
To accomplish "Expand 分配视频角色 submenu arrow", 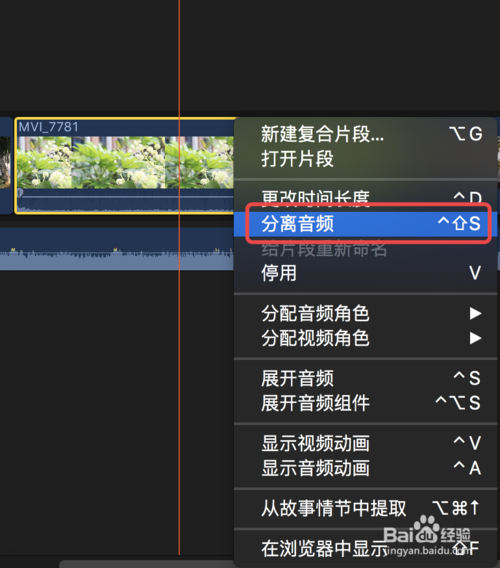I will click(x=475, y=338).
